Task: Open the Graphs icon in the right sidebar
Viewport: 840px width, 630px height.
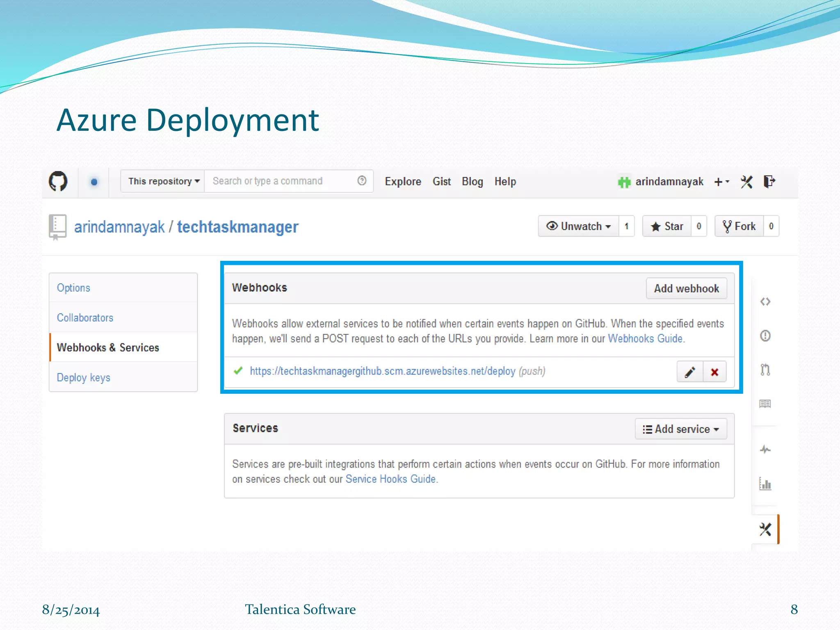Action: tap(765, 484)
